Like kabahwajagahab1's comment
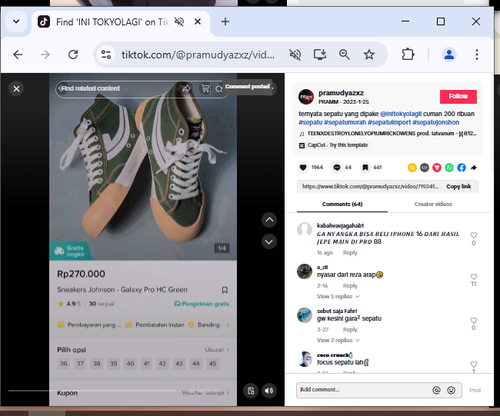 tap(473, 235)
